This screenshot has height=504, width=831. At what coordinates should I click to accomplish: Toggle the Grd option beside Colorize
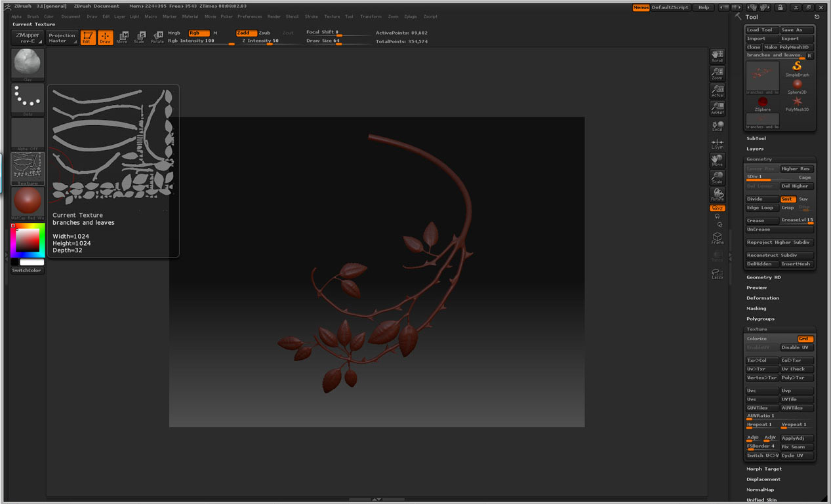tap(805, 339)
